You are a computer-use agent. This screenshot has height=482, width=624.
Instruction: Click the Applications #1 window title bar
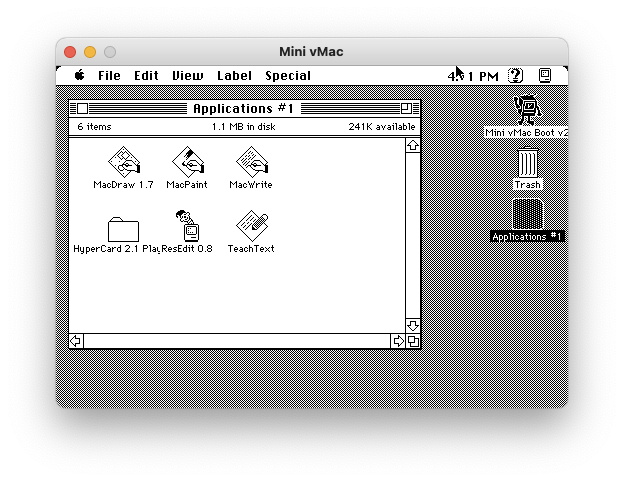244,108
